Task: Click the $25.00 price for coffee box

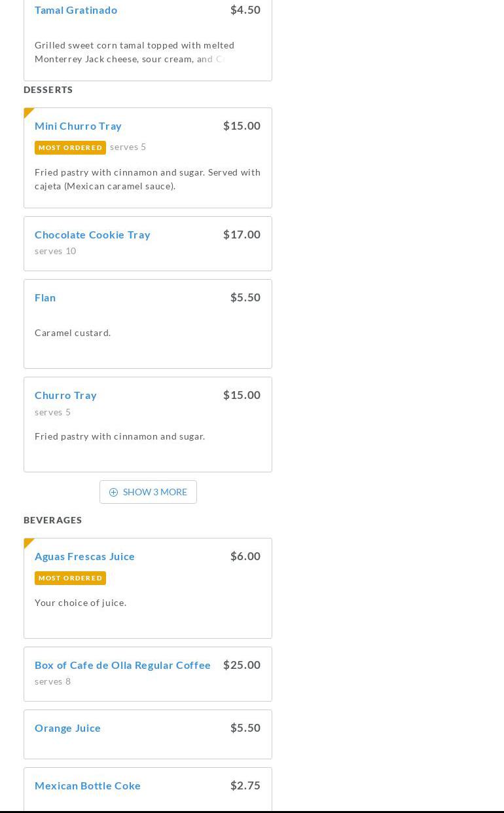Action: [242, 665]
